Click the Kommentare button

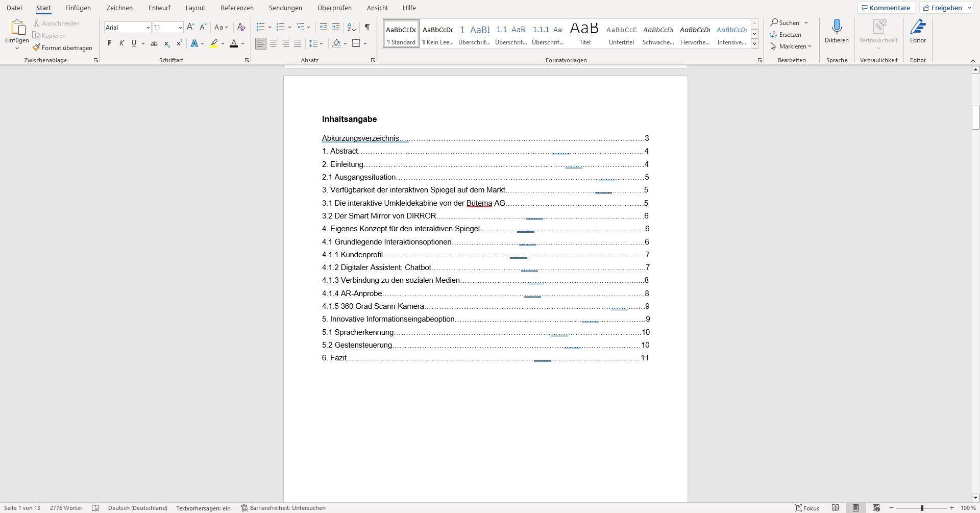tap(886, 8)
